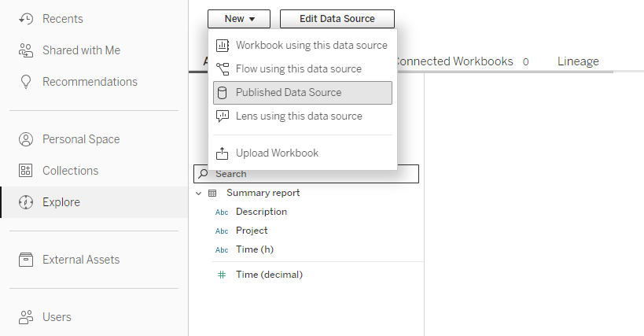Click the Edit Data Source button
Viewport: 644px width, 336px height.
pyautogui.click(x=337, y=19)
